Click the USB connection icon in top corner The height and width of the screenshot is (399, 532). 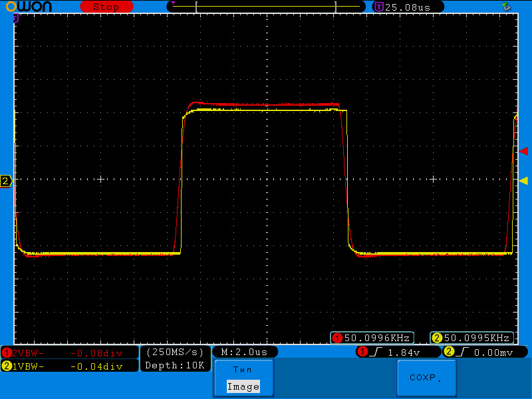(506, 6)
